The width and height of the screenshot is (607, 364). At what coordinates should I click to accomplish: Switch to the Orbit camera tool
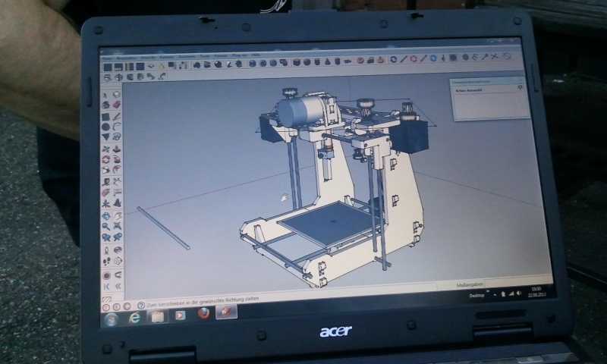[105, 216]
